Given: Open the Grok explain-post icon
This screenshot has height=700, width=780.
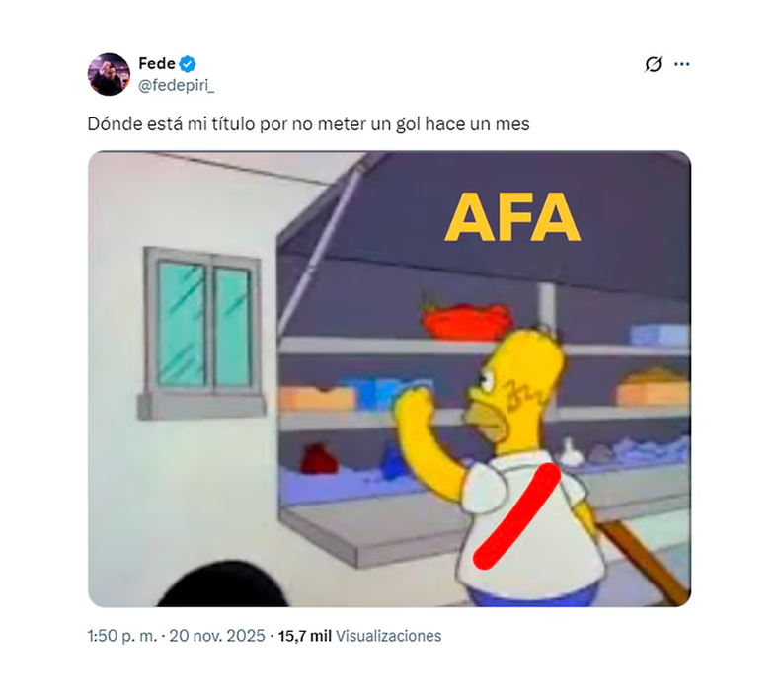Looking at the screenshot, I should click(654, 64).
